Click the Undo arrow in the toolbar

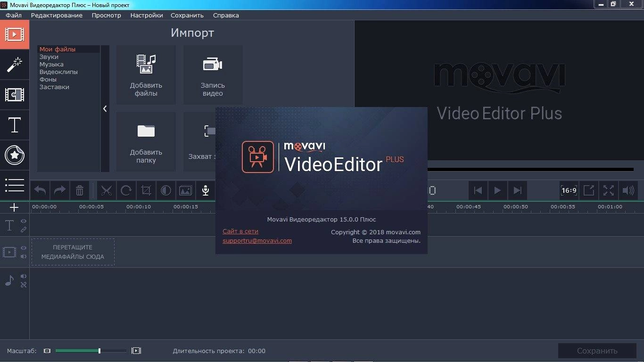pyautogui.click(x=40, y=190)
